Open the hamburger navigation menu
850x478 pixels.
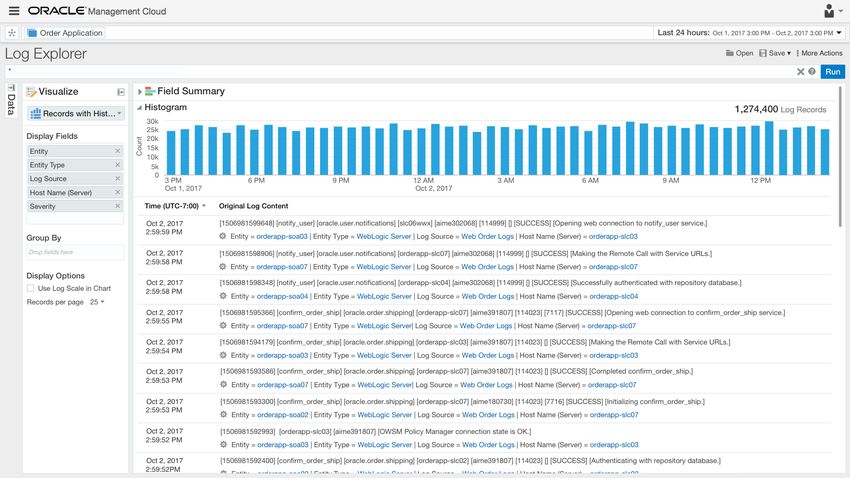click(14, 11)
